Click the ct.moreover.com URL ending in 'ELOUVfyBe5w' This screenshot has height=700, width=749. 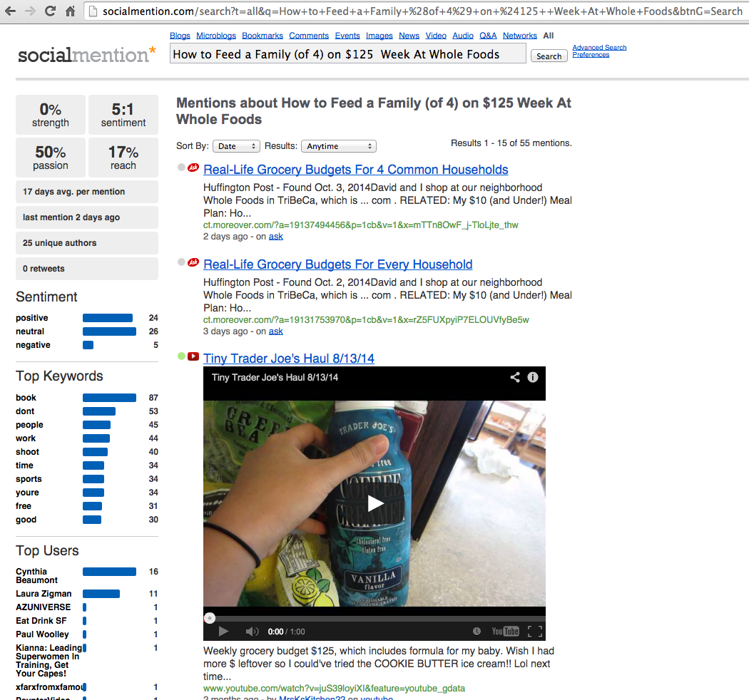(366, 319)
